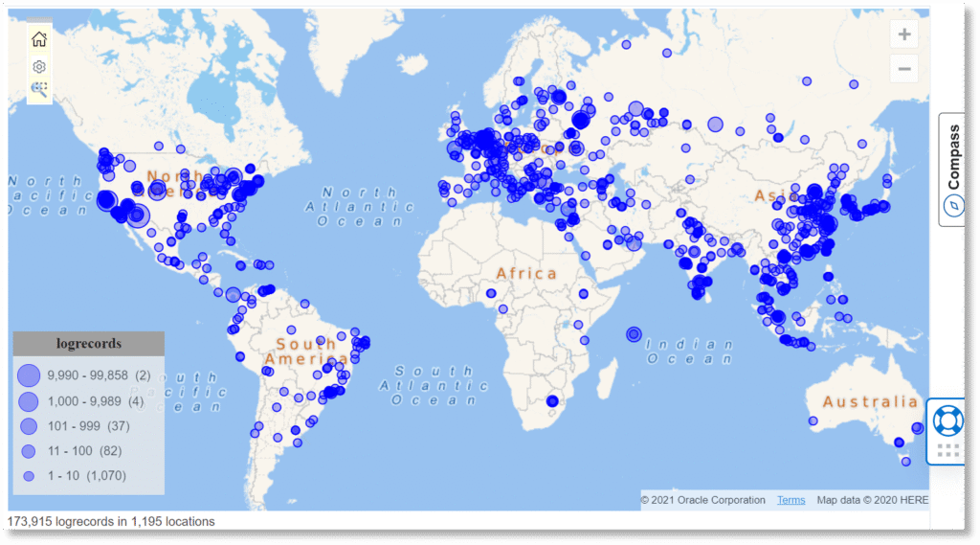
Task: Click the compass icon on side tab
Action: point(952,205)
